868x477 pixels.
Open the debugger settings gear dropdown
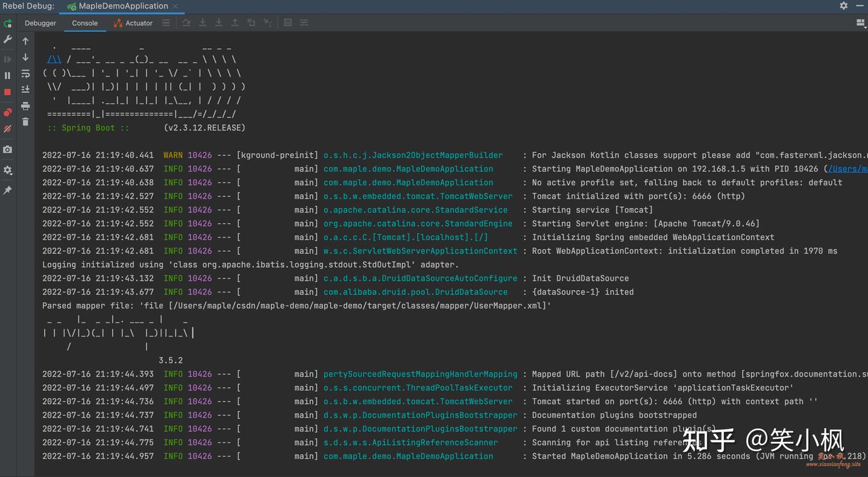click(x=8, y=171)
